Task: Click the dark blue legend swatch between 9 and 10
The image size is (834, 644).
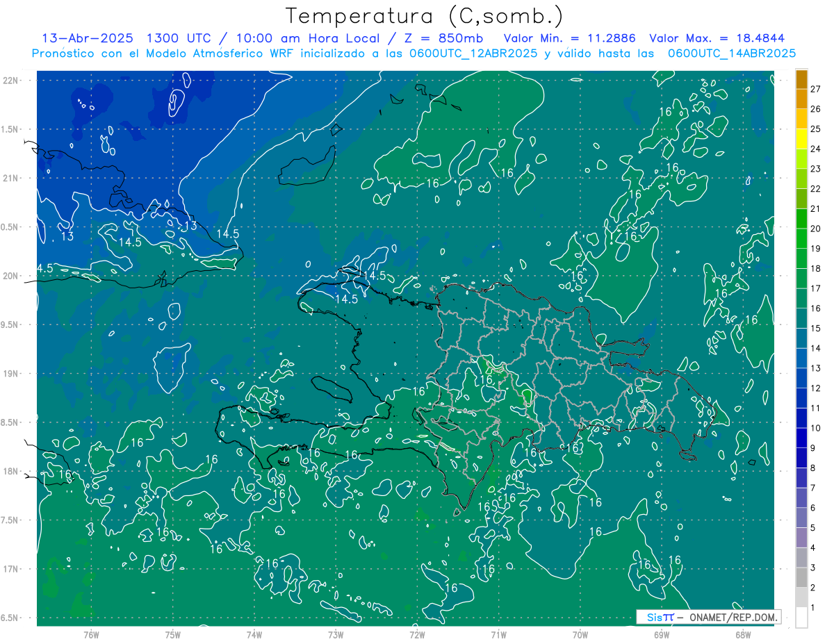Action: 801,438
